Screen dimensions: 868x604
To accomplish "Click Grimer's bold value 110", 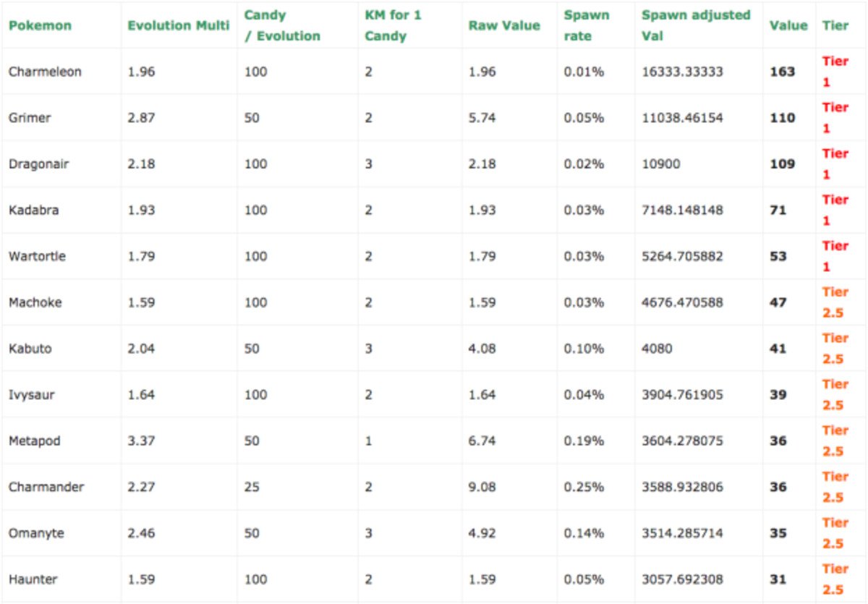I will coord(782,118).
